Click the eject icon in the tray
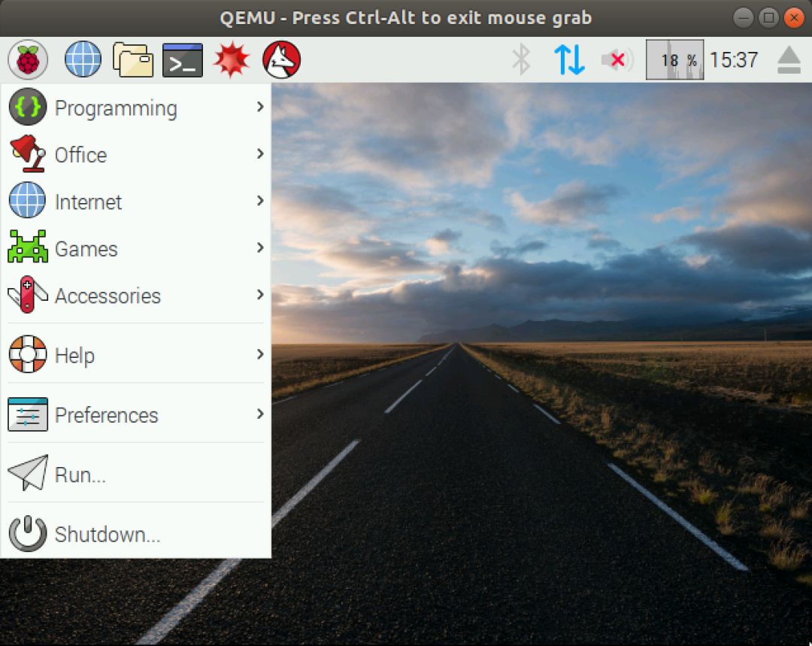This screenshot has width=812, height=646. coord(789,60)
